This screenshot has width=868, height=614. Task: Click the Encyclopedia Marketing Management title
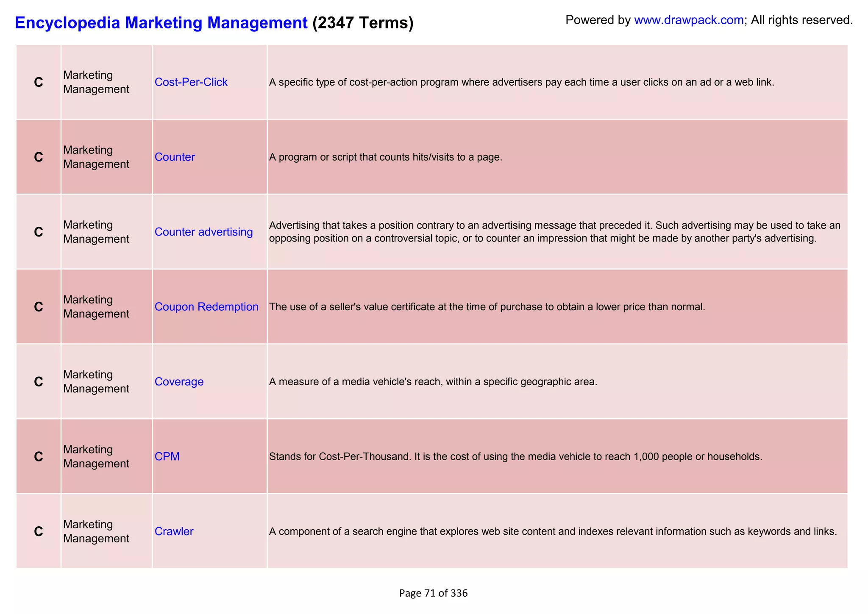(x=161, y=22)
